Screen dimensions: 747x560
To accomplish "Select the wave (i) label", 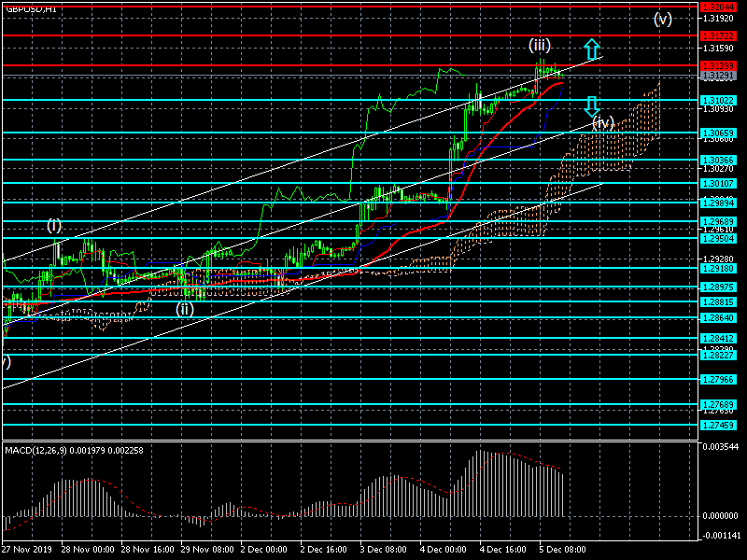I will click(x=55, y=225).
